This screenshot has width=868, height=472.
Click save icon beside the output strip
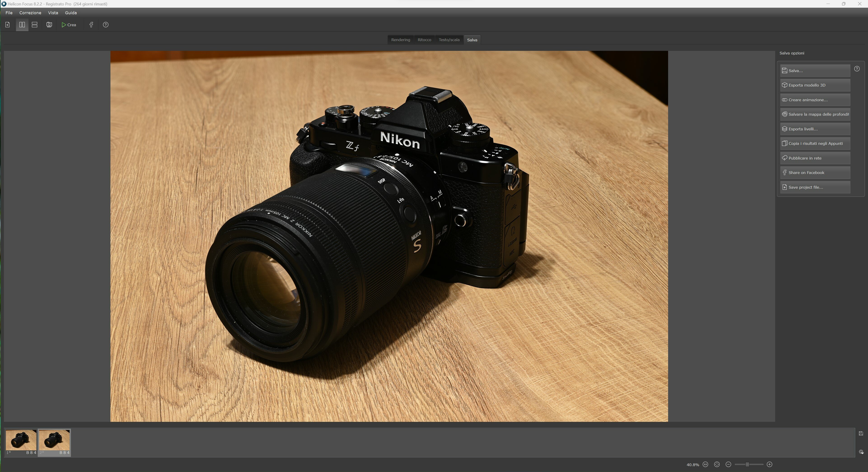pos(861,434)
